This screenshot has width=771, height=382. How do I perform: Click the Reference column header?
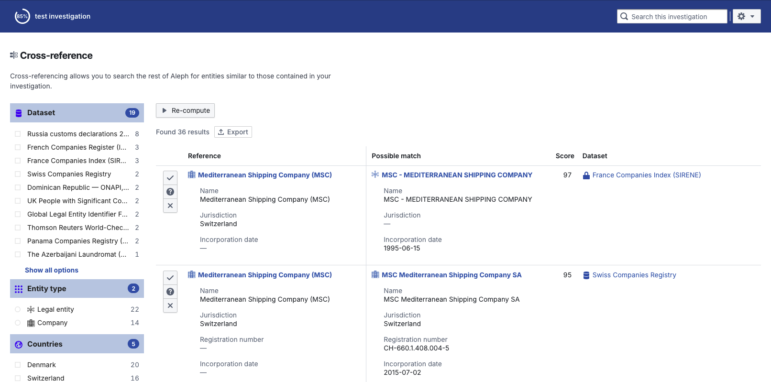tap(204, 156)
